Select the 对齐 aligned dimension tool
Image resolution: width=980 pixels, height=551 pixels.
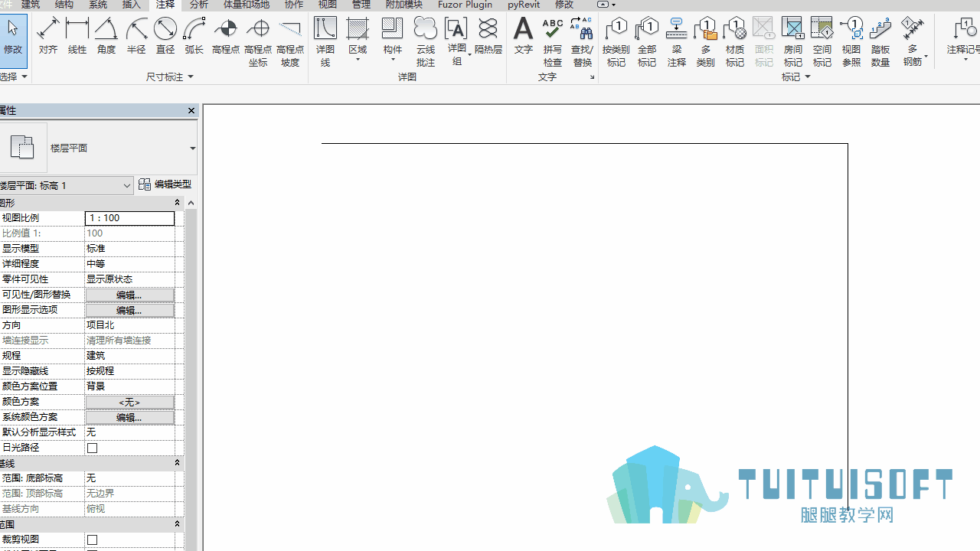tap(47, 36)
